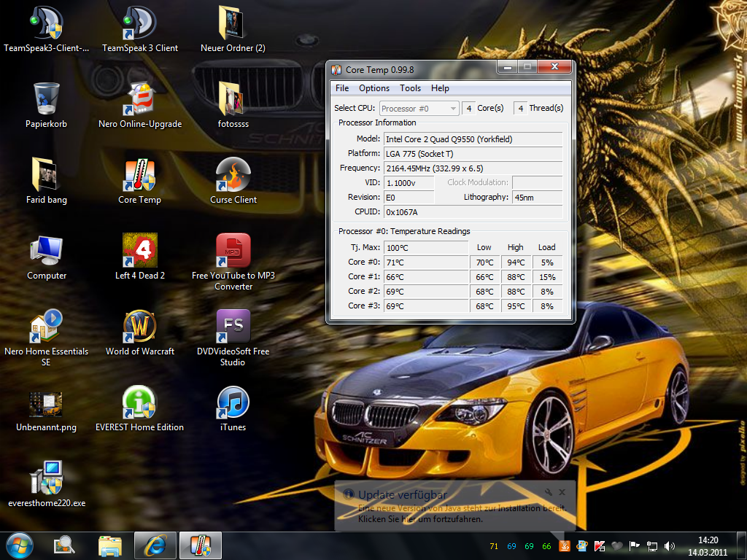Click the CPUID field 0x1067A
The height and width of the screenshot is (560, 747).
473,212
